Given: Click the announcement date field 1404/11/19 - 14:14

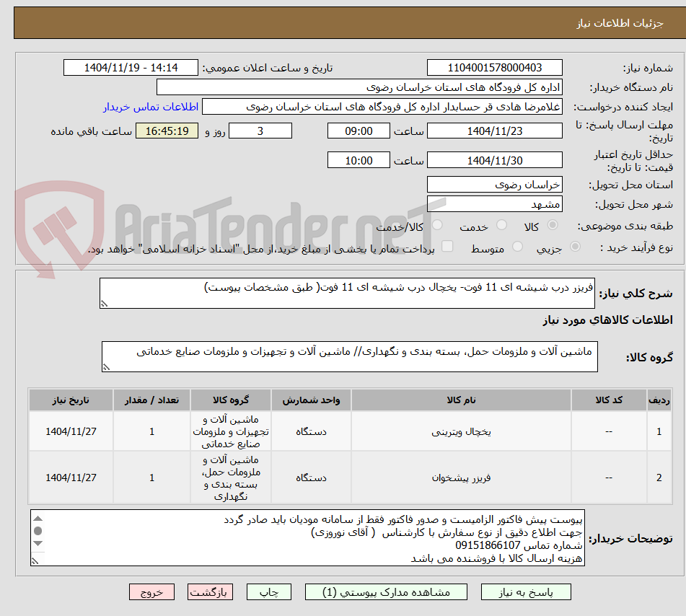Looking at the screenshot, I should tap(131, 68).
